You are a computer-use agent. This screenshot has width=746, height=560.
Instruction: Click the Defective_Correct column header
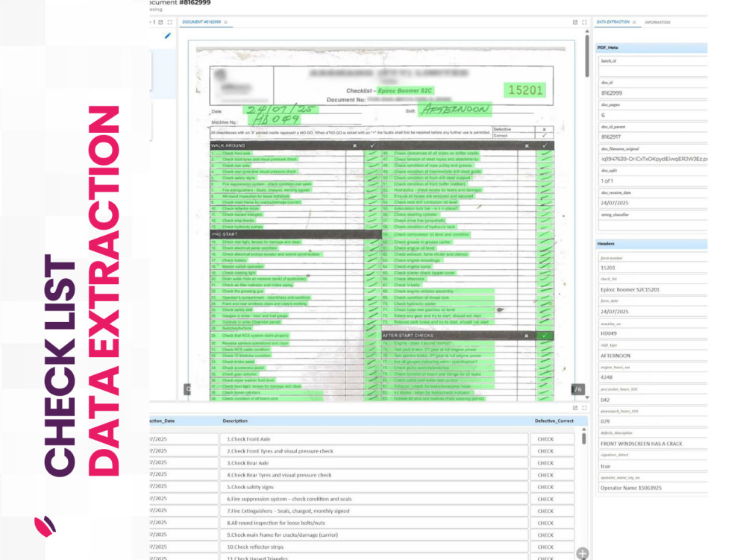coord(554,421)
